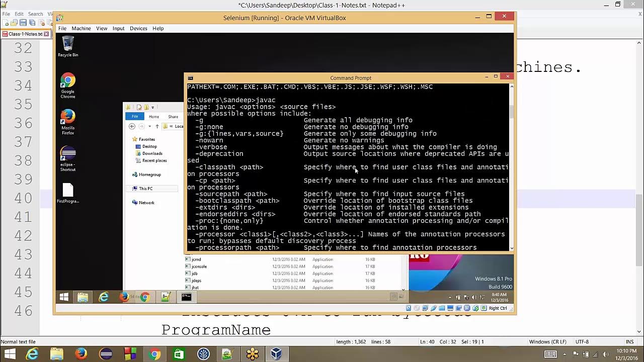Open Command Prompt system menu icon

[x=190, y=78]
